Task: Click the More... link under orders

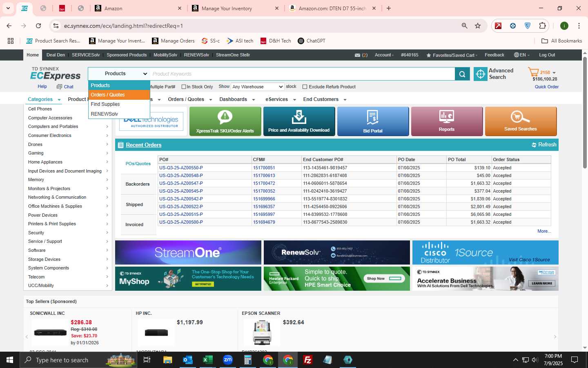Action: (544, 231)
